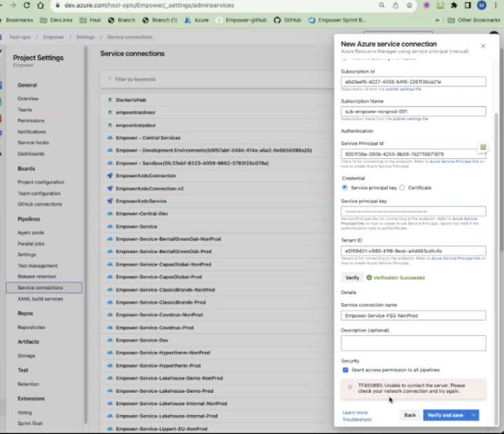Toggle Grant access permission to all pipelines

pyautogui.click(x=346, y=370)
